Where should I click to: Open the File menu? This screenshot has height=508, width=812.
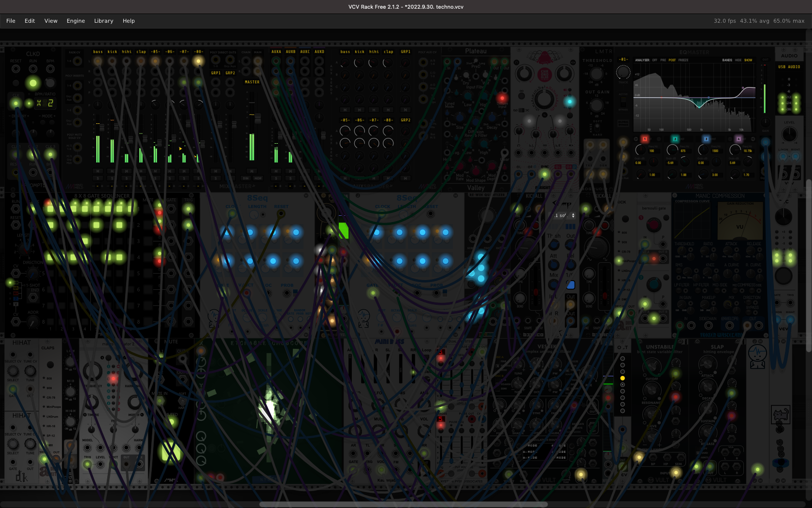(x=11, y=21)
